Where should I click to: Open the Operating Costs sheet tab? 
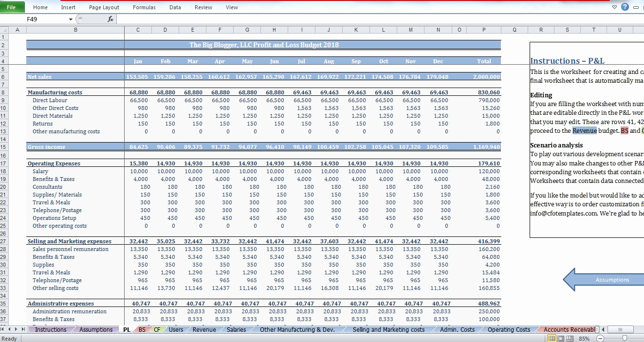(x=509, y=330)
